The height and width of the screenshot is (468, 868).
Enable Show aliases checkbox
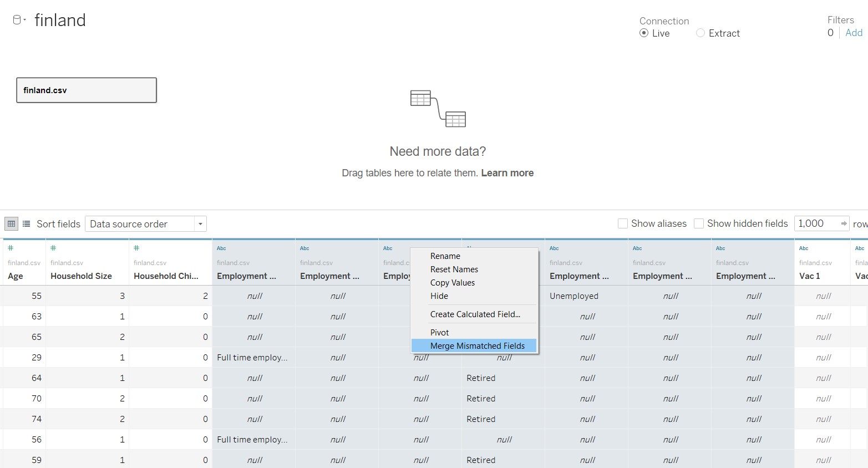(x=623, y=223)
